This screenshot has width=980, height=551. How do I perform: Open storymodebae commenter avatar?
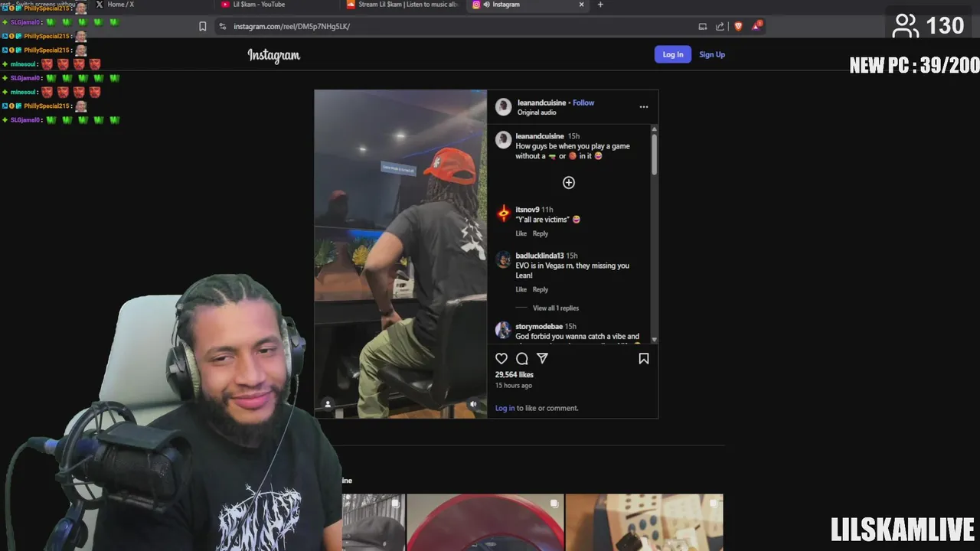pyautogui.click(x=503, y=331)
